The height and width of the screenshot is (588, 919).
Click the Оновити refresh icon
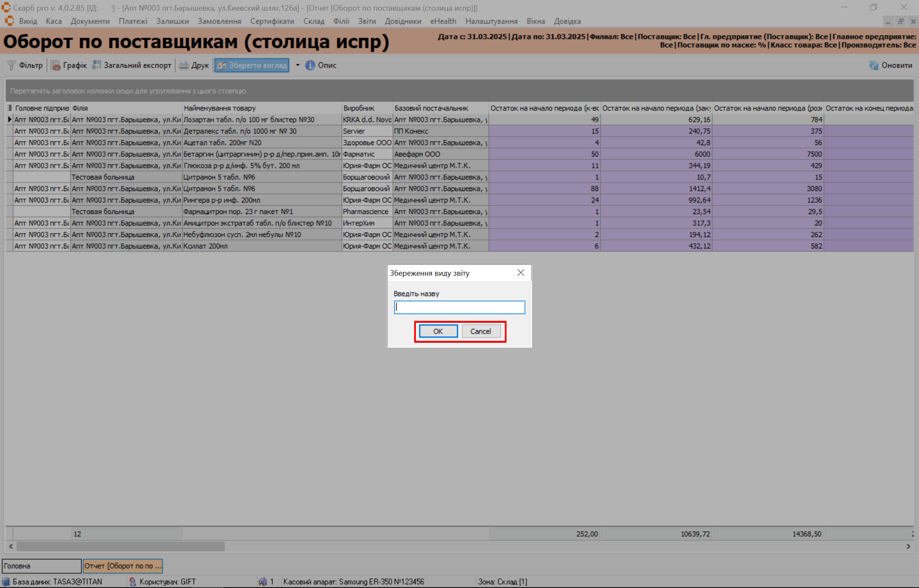[874, 65]
